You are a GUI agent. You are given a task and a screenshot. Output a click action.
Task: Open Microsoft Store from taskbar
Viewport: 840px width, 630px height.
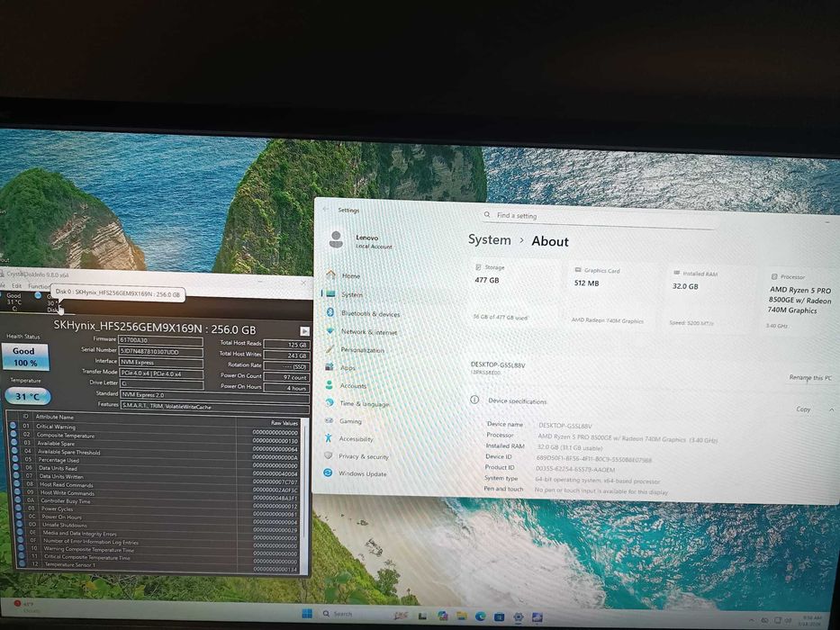click(x=499, y=617)
